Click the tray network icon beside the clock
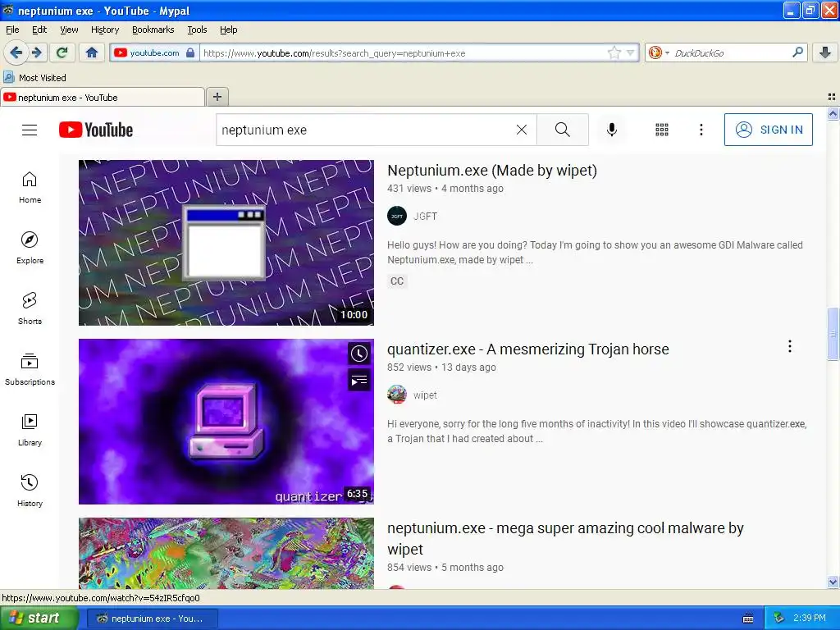840x630 pixels. tap(779, 618)
